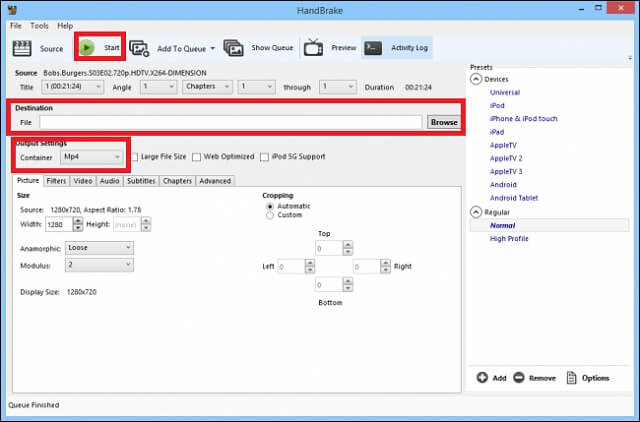The width and height of the screenshot is (640, 422).
Task: Click the Preview label in the toolbar
Action: [x=344, y=48]
